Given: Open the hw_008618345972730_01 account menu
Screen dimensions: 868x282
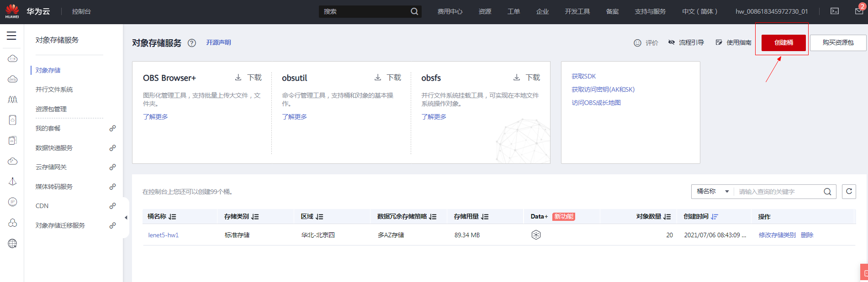Looking at the screenshot, I should click(772, 11).
